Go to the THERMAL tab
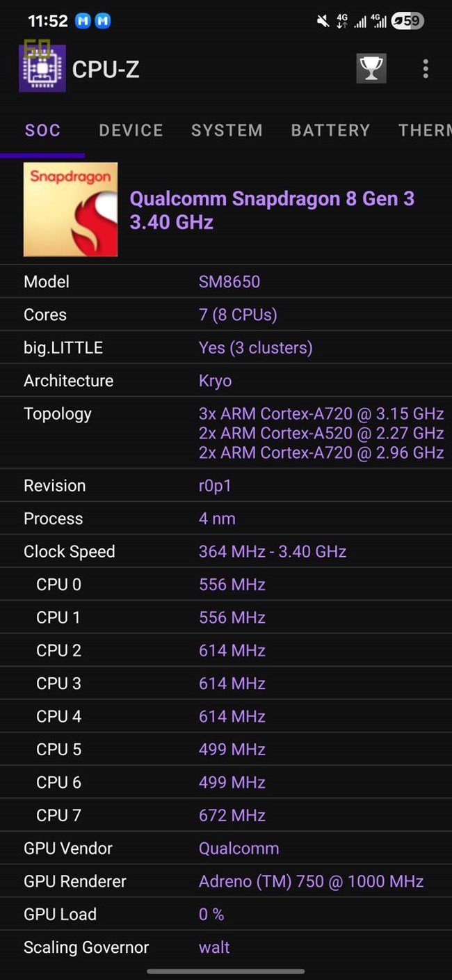Viewport: 452px width, 980px height. click(x=424, y=130)
